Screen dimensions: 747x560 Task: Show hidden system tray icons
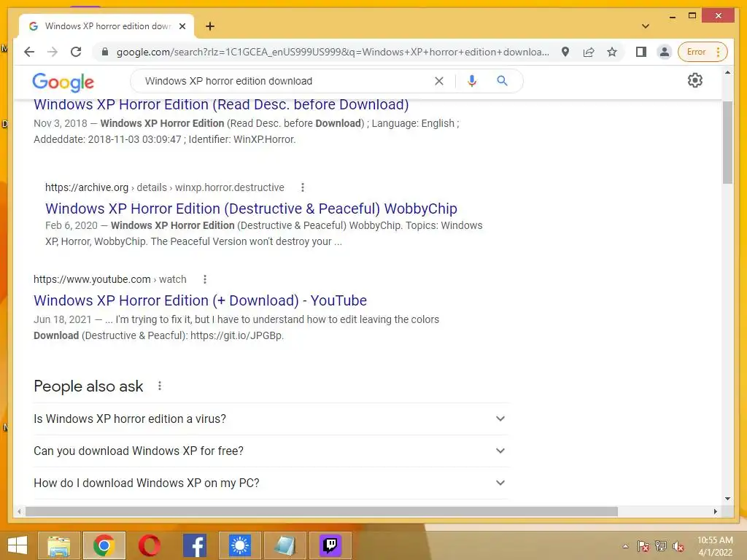point(625,546)
